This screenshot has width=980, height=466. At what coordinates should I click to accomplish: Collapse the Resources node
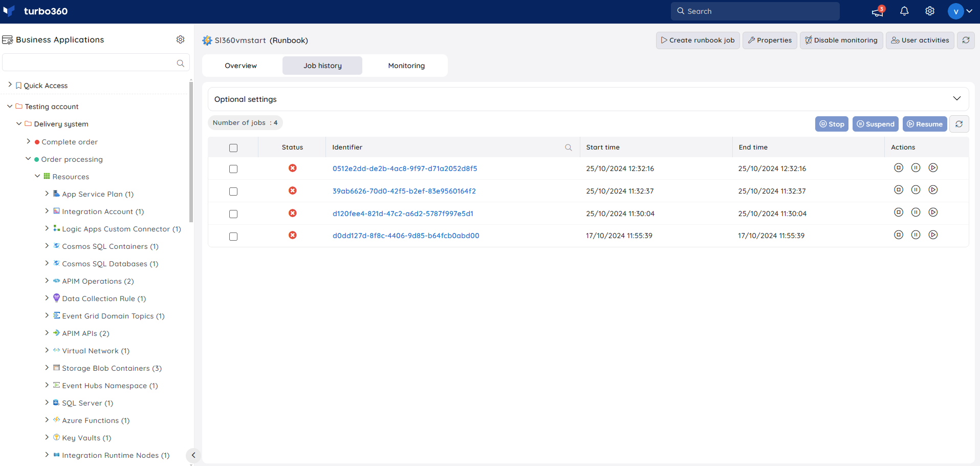click(37, 176)
